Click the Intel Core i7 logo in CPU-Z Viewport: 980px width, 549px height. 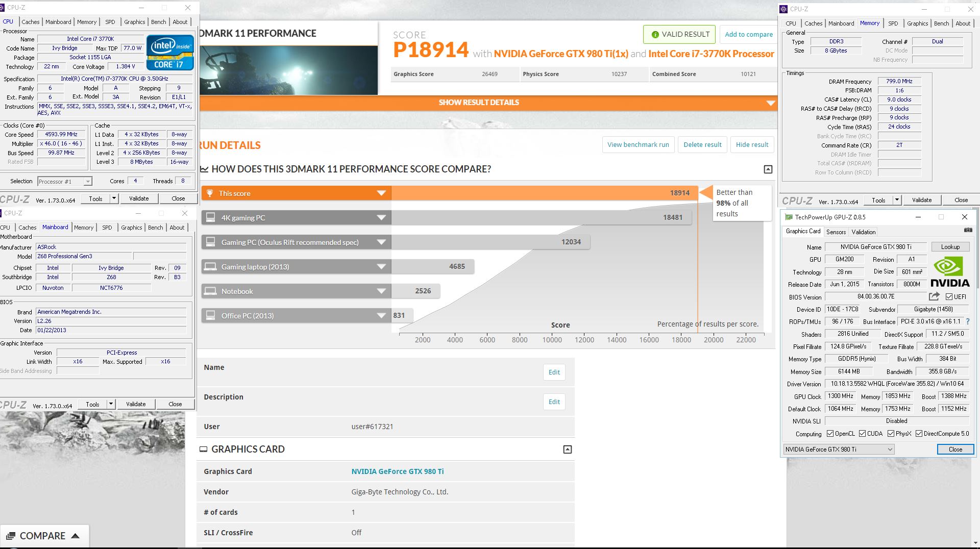[x=170, y=52]
